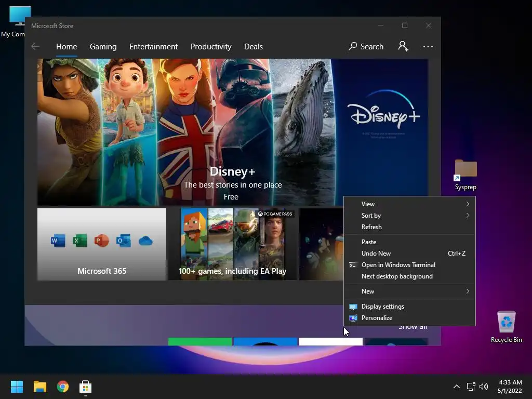
Task: Switch to the Productivity tab
Action: [x=211, y=46]
